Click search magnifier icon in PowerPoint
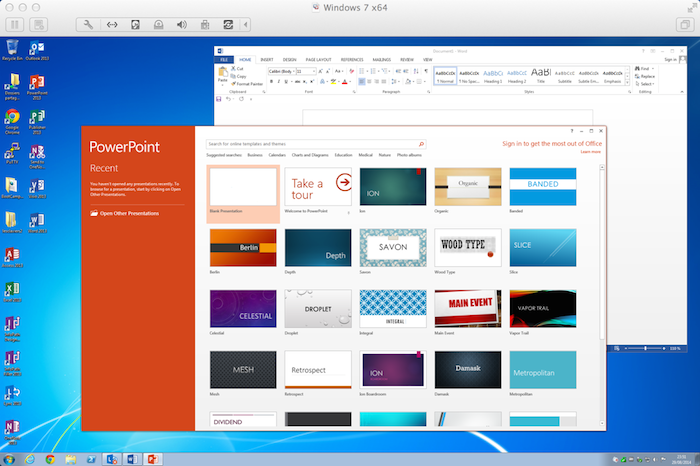 [421, 144]
